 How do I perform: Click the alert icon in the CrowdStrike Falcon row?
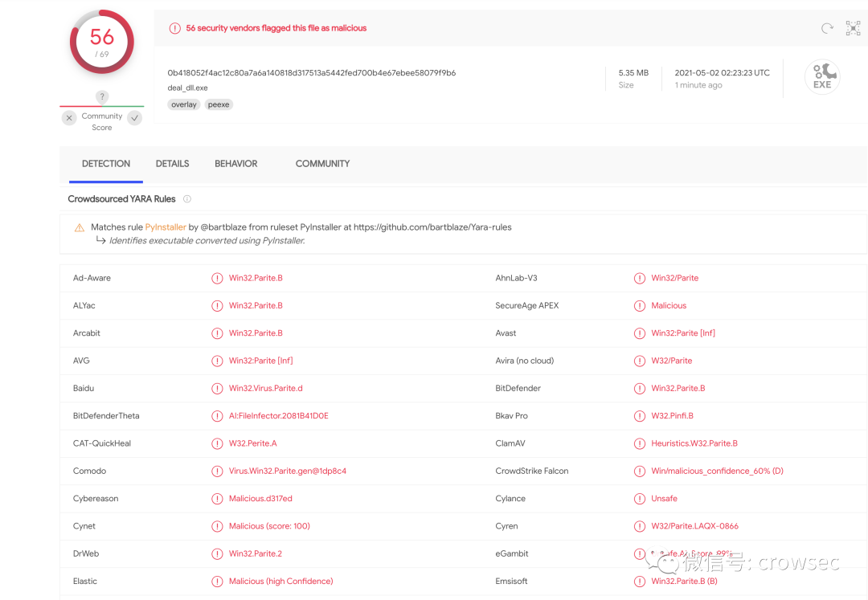[x=640, y=471]
